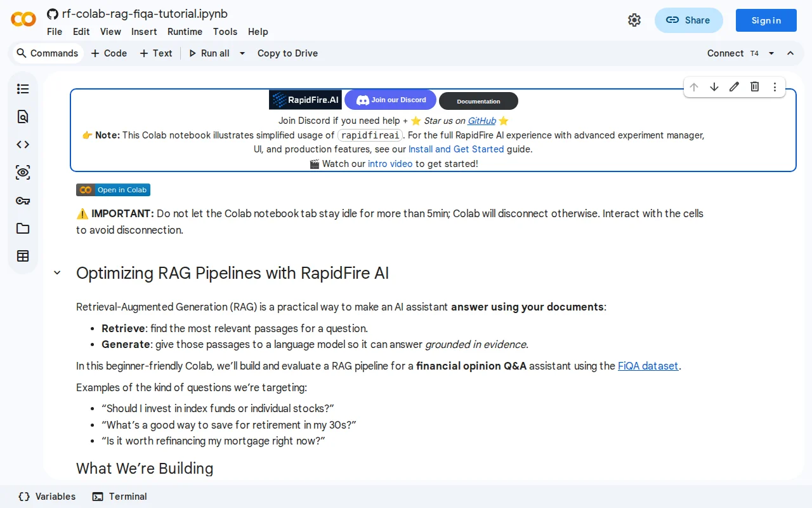Collapse the header toolbar with chevron
This screenshot has height=508, width=812.
tap(790, 53)
